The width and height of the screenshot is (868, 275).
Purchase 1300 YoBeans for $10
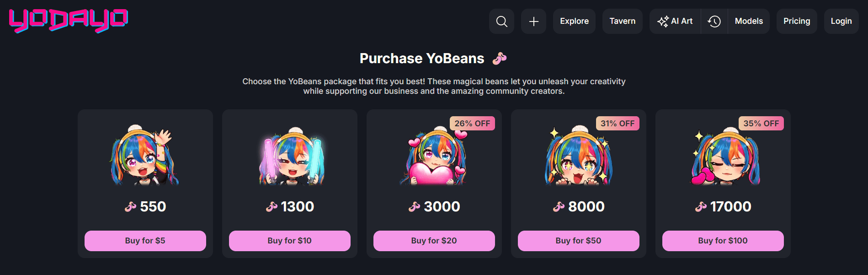(289, 240)
